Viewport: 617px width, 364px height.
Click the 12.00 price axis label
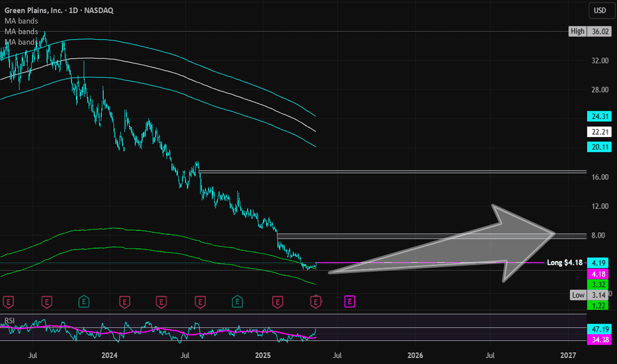pyautogui.click(x=600, y=206)
